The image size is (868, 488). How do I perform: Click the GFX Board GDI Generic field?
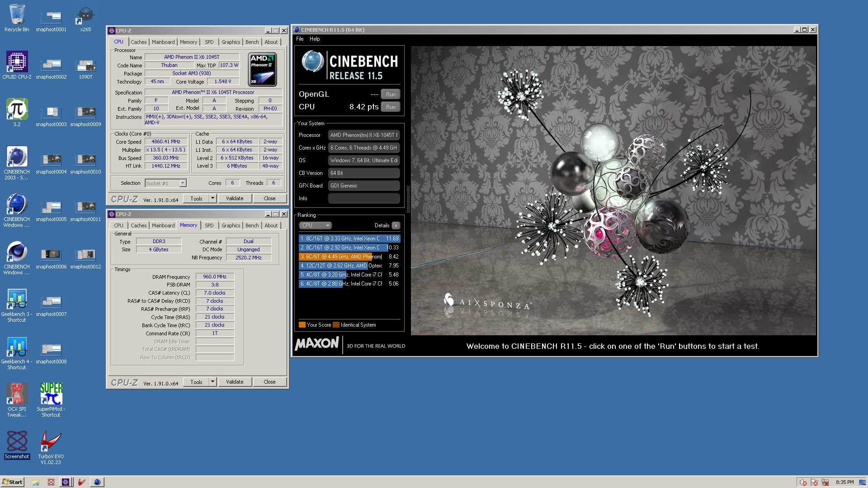pos(364,186)
